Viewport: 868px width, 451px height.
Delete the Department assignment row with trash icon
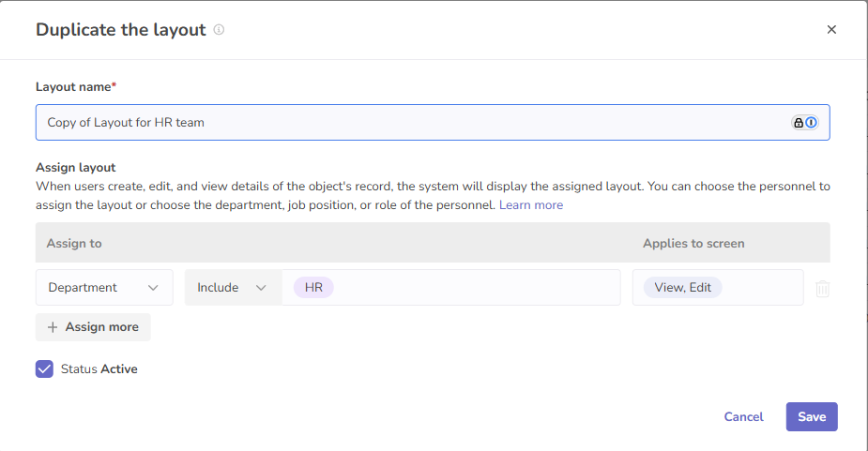coord(823,288)
